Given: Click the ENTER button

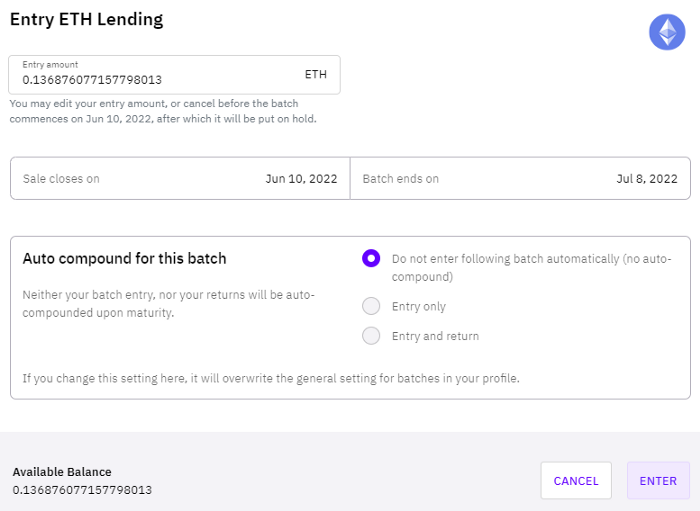Looking at the screenshot, I should coord(658,481).
